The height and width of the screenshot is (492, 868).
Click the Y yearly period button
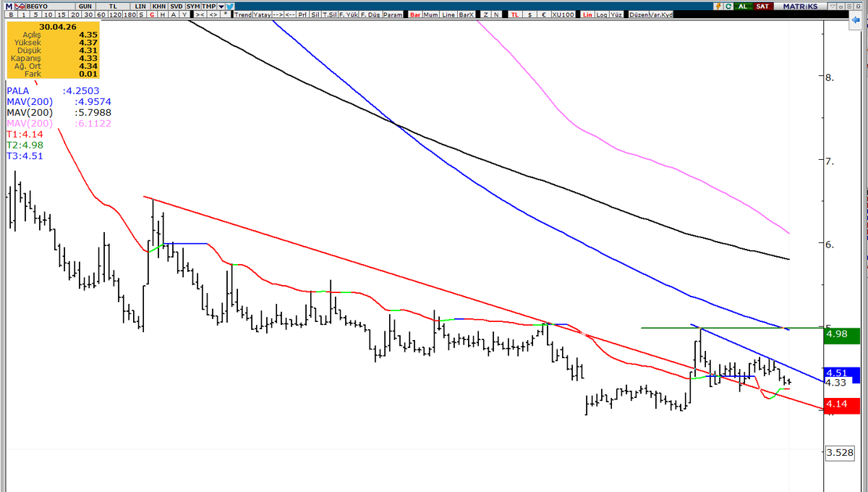pyautogui.click(x=184, y=14)
